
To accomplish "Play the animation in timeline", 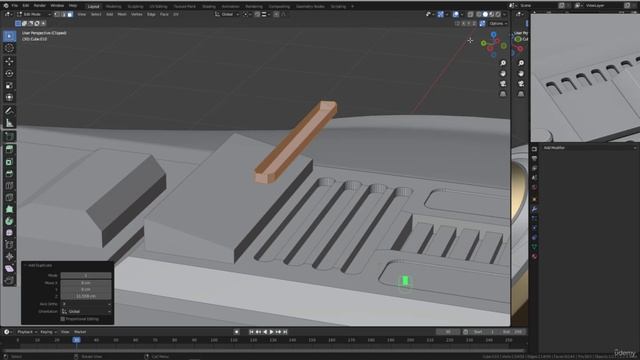I will [x=271, y=332].
